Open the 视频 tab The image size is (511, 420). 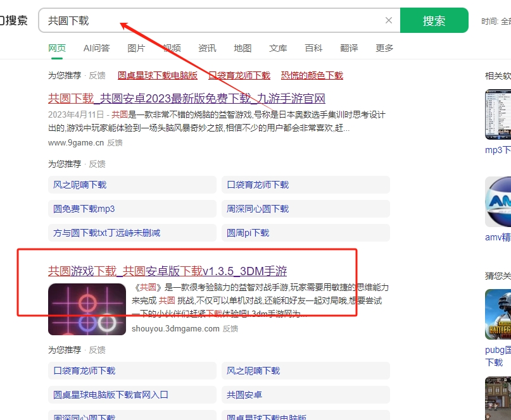172,48
